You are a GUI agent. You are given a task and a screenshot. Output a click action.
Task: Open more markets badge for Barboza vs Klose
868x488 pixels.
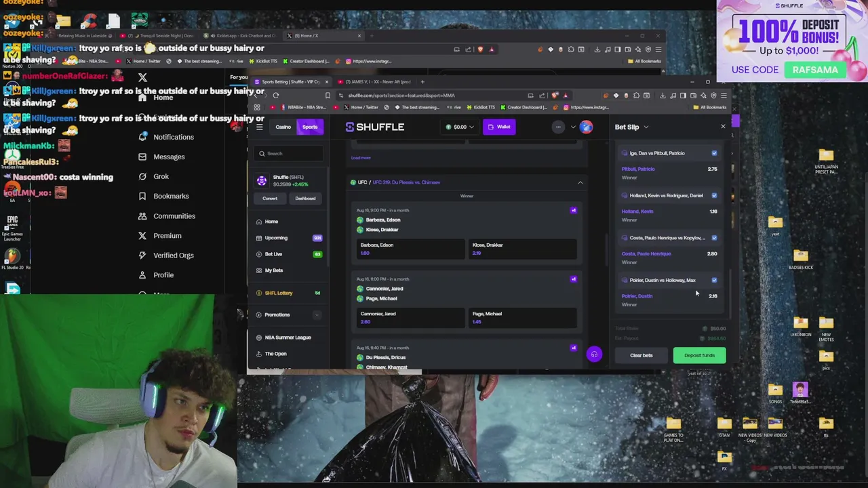click(574, 210)
